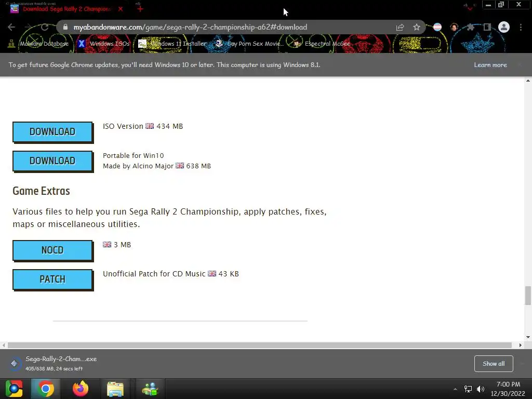Show hidden tray icons arrow
Image resolution: width=532 pixels, height=399 pixels.
[x=455, y=389]
